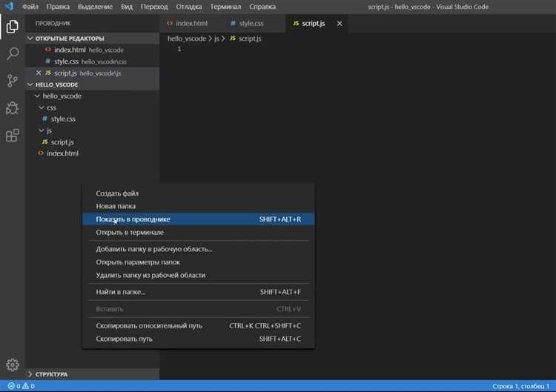Select Открыть в терминале menu entry
The image size is (556, 392).
coord(198,232)
